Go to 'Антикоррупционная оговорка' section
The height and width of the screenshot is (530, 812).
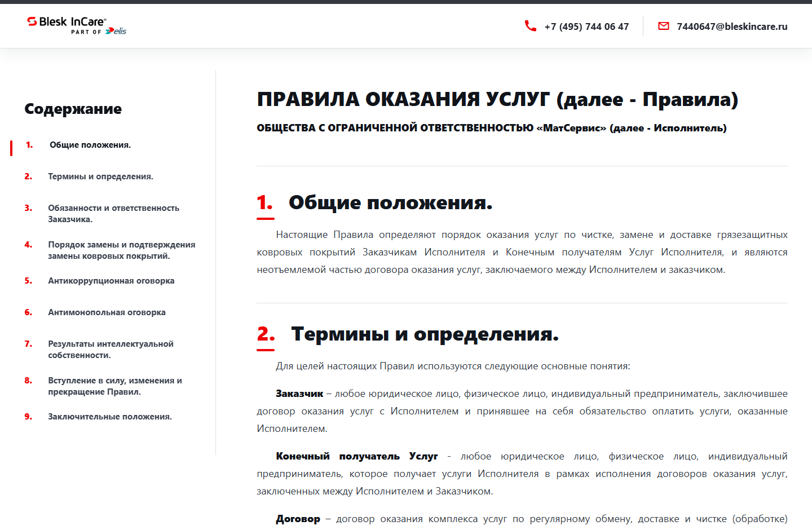click(x=111, y=281)
